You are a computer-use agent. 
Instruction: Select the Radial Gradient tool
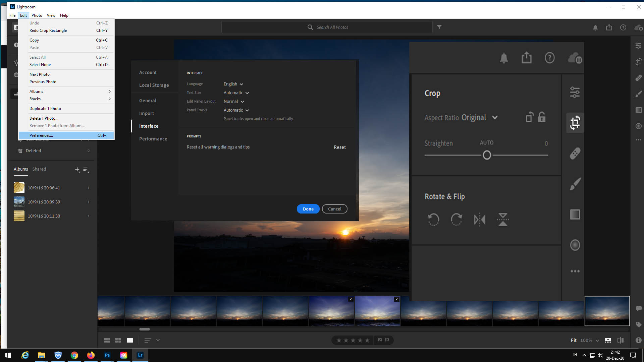[638, 126]
